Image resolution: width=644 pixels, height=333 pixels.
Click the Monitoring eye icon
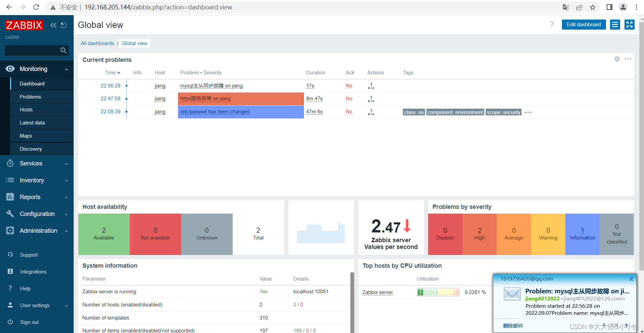tap(10, 69)
